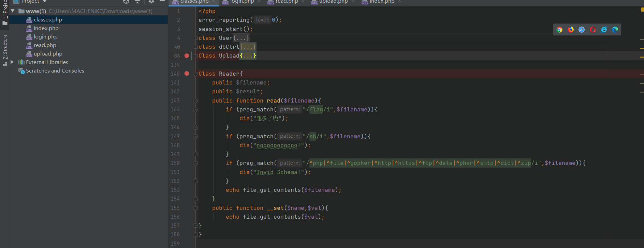The width and height of the screenshot is (644, 248).
Task: Collapse __set function fold at line 155
Action: coord(195,208)
